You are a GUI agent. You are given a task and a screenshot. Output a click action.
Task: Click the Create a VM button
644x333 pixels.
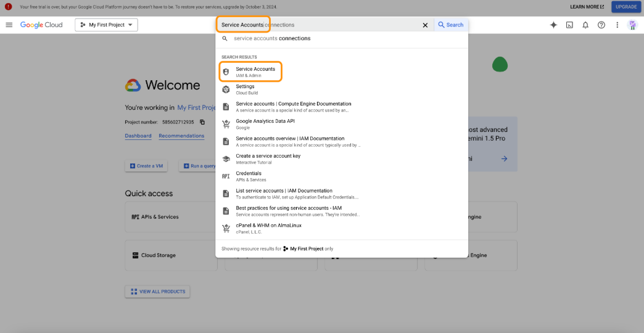point(146,166)
